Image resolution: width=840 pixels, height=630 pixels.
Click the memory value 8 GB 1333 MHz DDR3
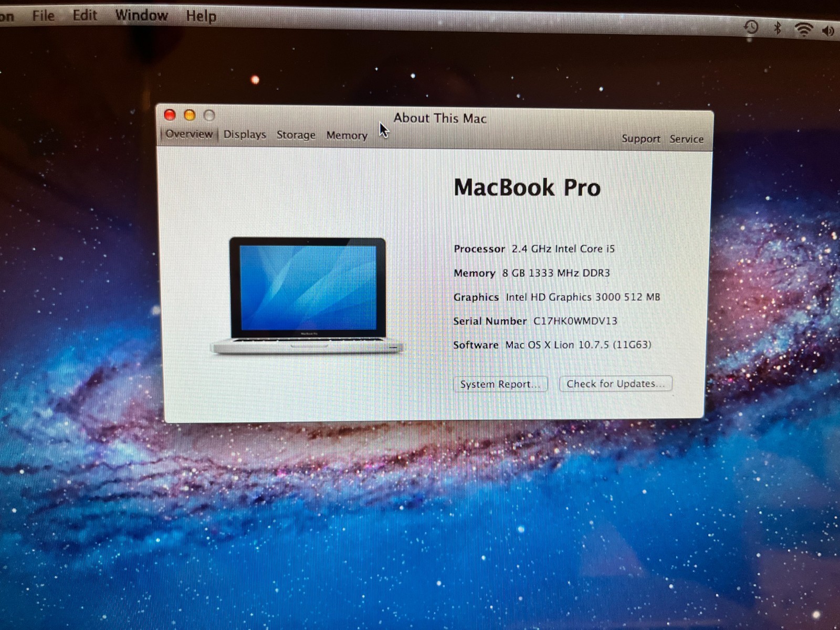556,273
